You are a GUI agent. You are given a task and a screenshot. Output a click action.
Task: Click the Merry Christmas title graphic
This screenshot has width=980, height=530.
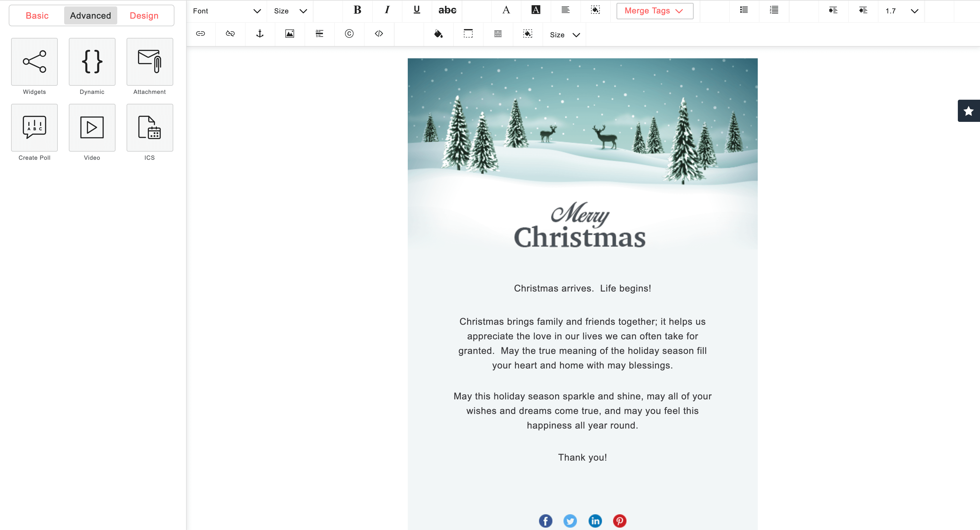580,225
